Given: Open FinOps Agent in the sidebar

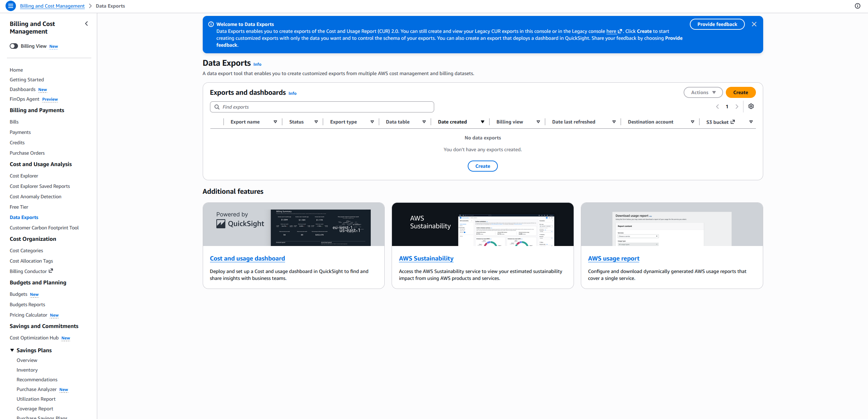Looking at the screenshot, I should [25, 99].
